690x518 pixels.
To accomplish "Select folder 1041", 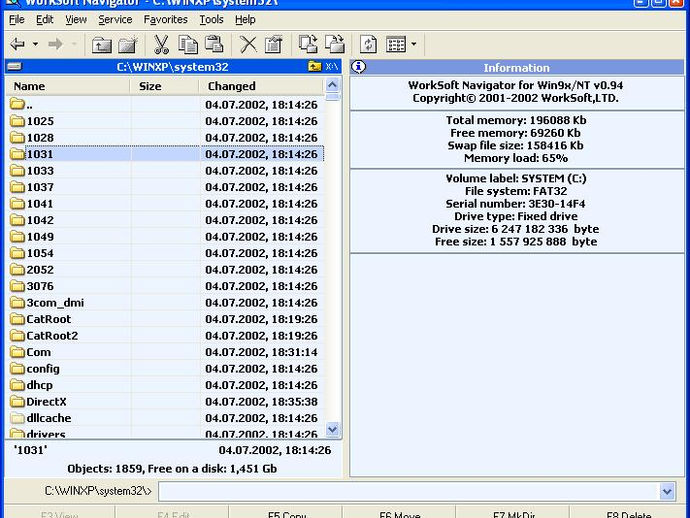I will tap(165, 204).
